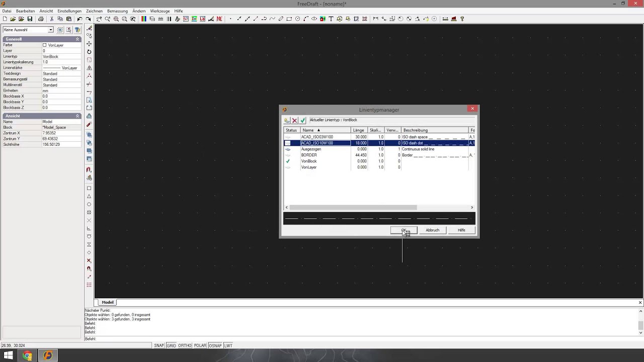644x362 pixels.
Task: Select the VonLayer row in linetype list
Action: (380, 167)
